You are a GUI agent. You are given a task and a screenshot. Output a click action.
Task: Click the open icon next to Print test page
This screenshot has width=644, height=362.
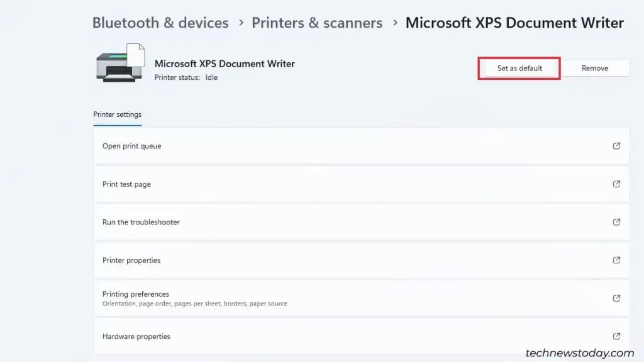point(617,184)
